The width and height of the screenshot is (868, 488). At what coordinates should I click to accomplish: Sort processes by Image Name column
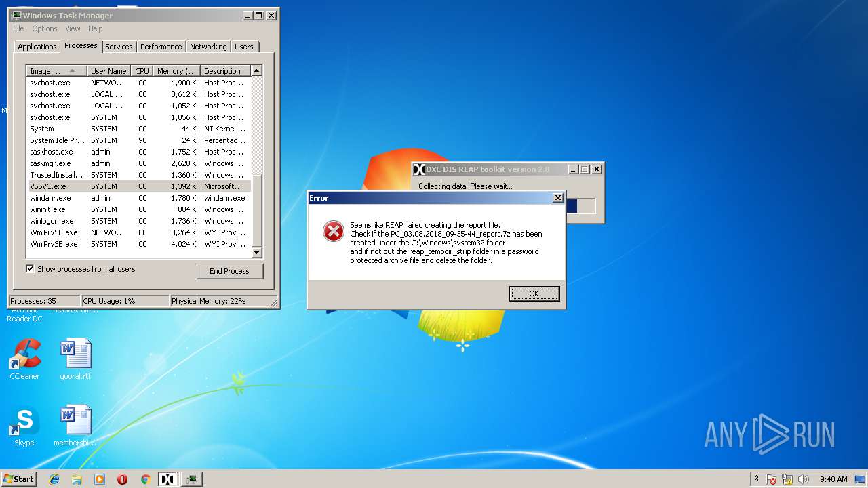pyautogui.click(x=57, y=70)
